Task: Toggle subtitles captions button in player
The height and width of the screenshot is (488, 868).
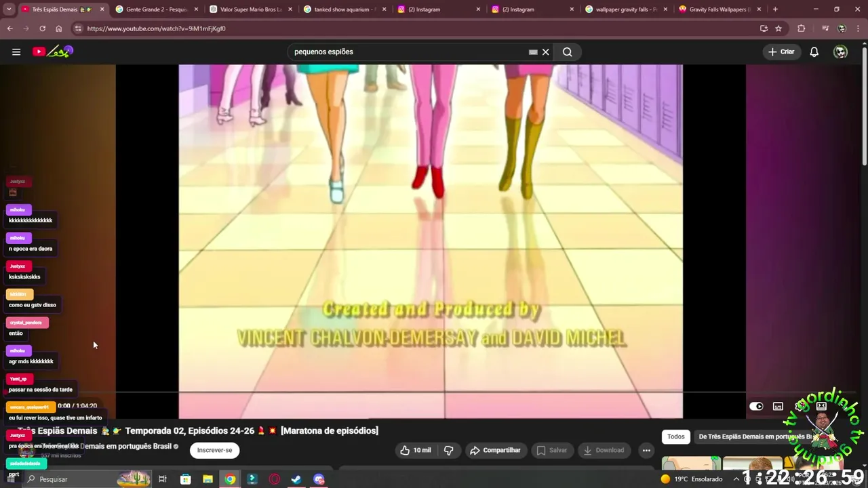Action: pyautogui.click(x=778, y=406)
